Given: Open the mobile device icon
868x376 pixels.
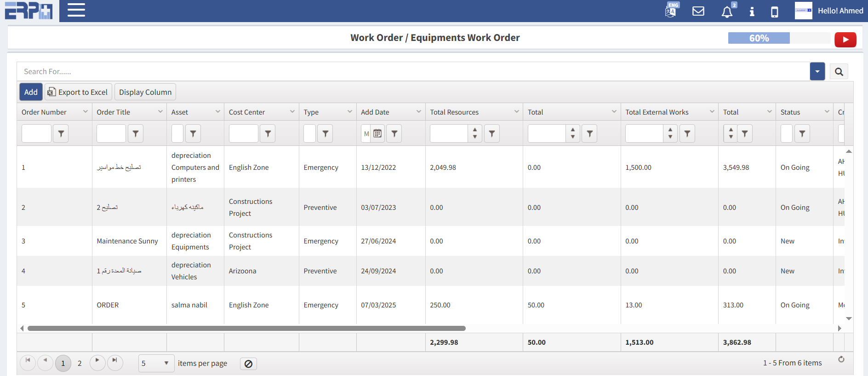Looking at the screenshot, I should click(775, 12).
